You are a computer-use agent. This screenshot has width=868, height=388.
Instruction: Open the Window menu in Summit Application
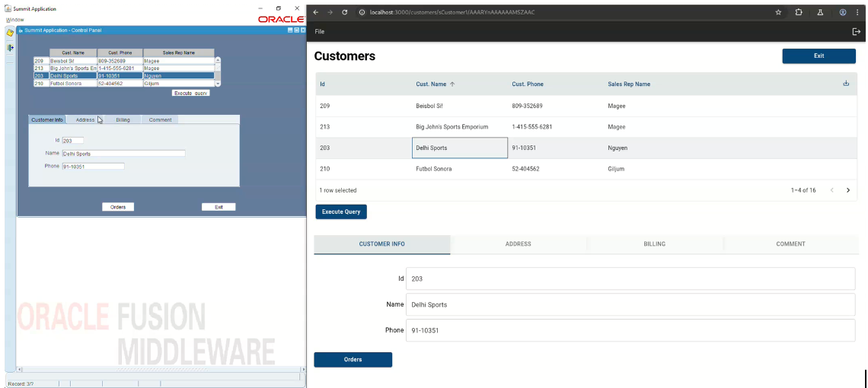(15, 19)
